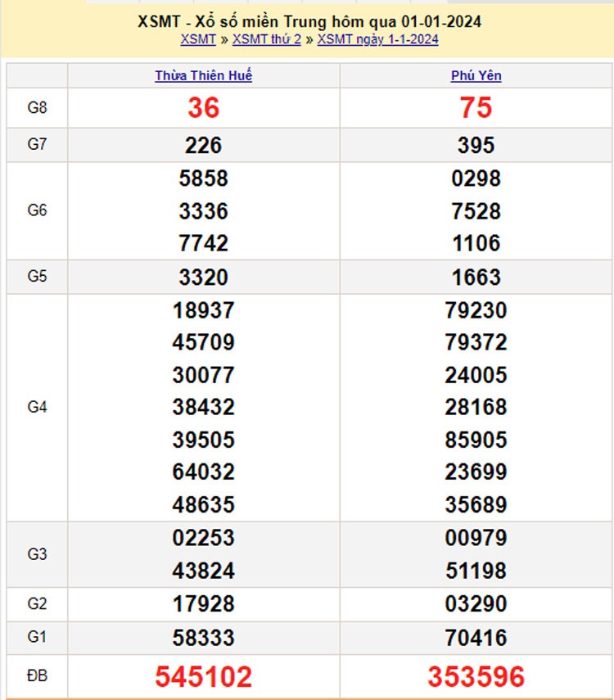The image size is (614, 700).
Task: Click the G7 result 395
Action: [x=476, y=145]
